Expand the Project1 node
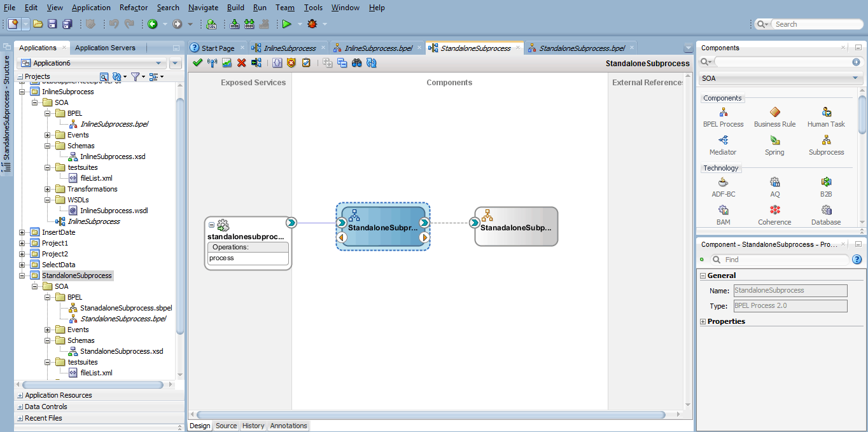 point(22,243)
